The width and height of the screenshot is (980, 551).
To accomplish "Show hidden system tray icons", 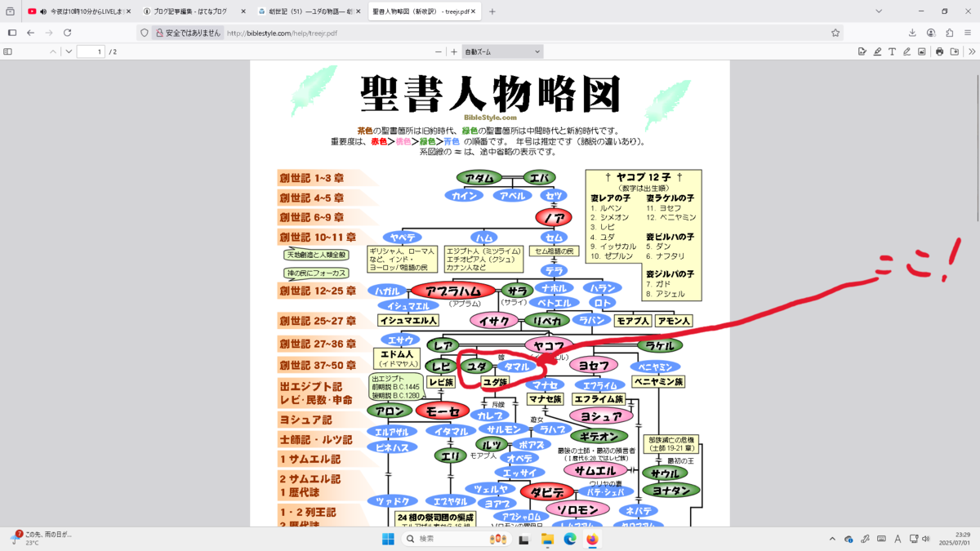I will pyautogui.click(x=832, y=539).
